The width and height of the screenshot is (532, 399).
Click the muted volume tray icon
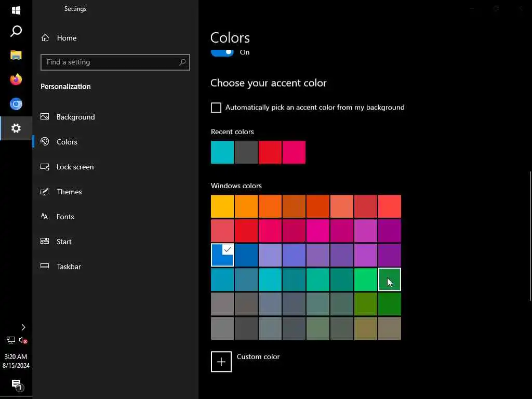tap(23, 340)
